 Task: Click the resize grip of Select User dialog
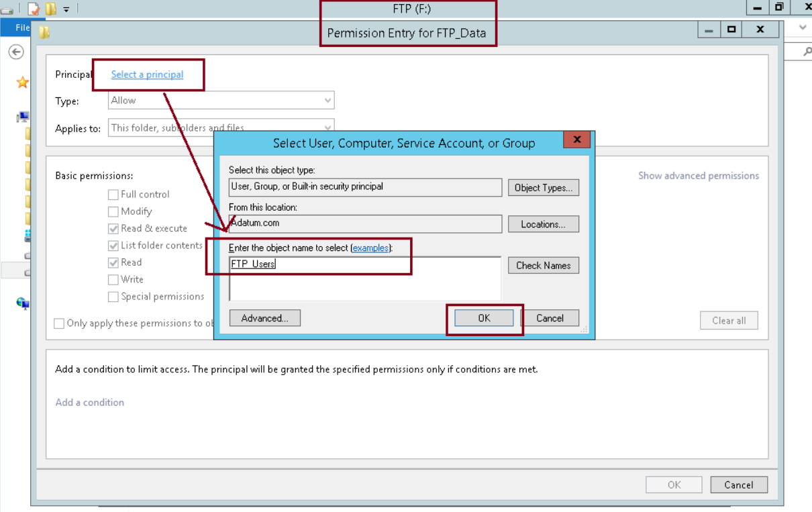[584, 329]
